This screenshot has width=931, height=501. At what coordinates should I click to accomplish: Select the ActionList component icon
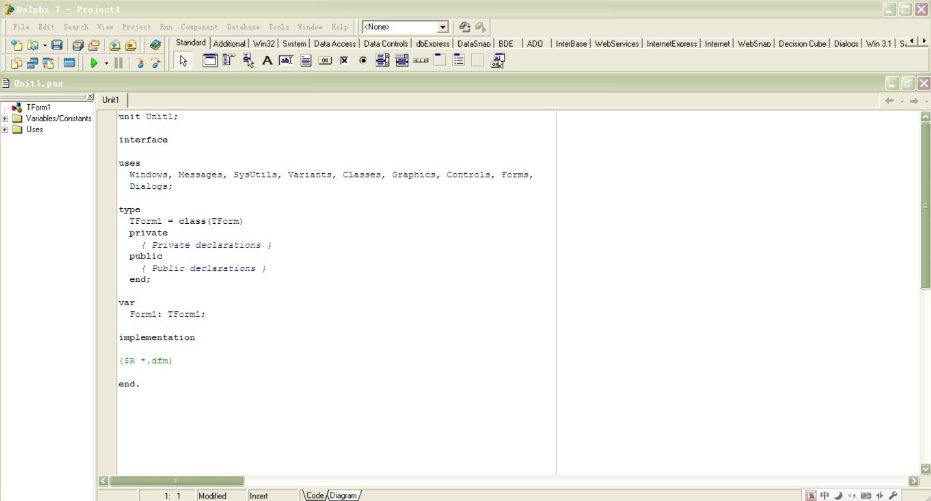498,60
